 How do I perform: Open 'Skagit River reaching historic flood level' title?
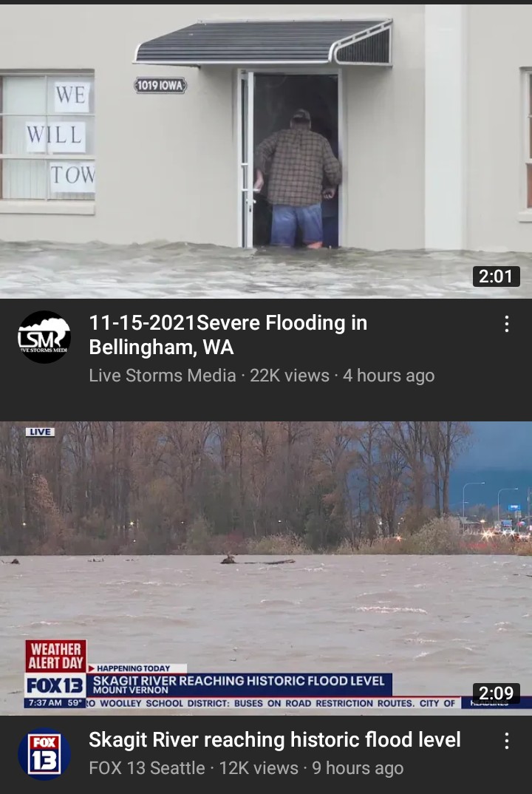click(275, 740)
